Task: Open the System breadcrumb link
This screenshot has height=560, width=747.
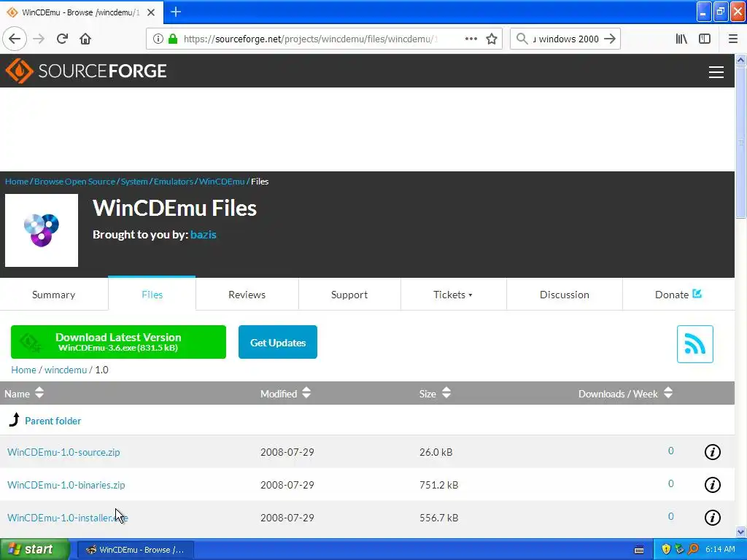Action: [134, 182]
